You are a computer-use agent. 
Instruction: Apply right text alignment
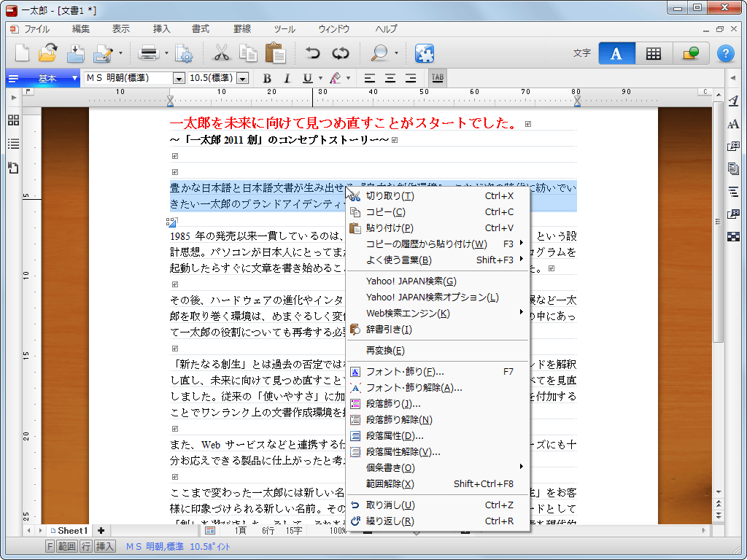click(411, 78)
